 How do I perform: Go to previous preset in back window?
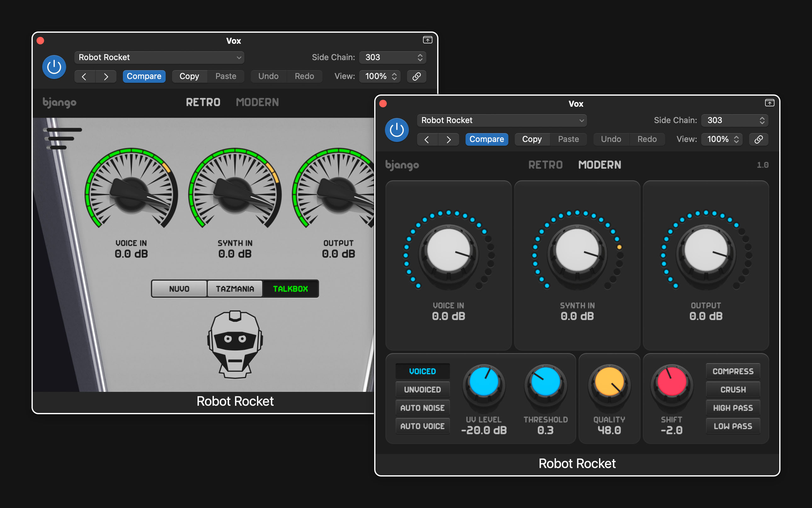coord(84,76)
